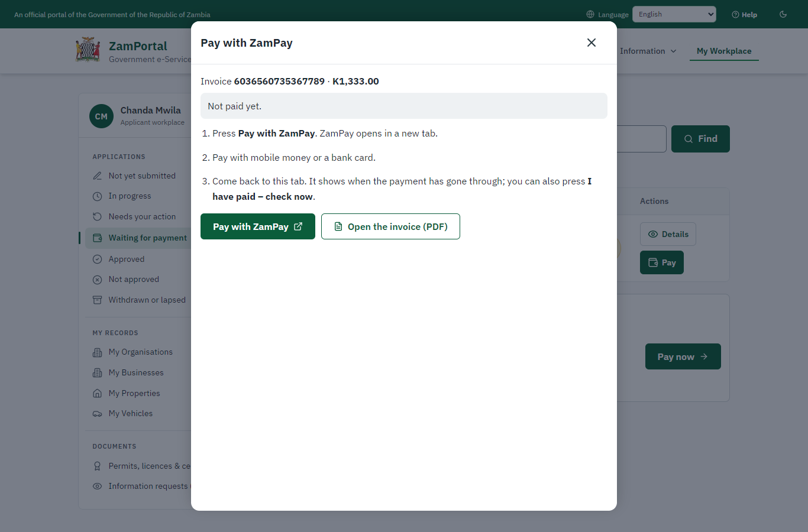Click the Find search button
Image resolution: width=808 pixels, height=532 pixels.
tap(700, 139)
